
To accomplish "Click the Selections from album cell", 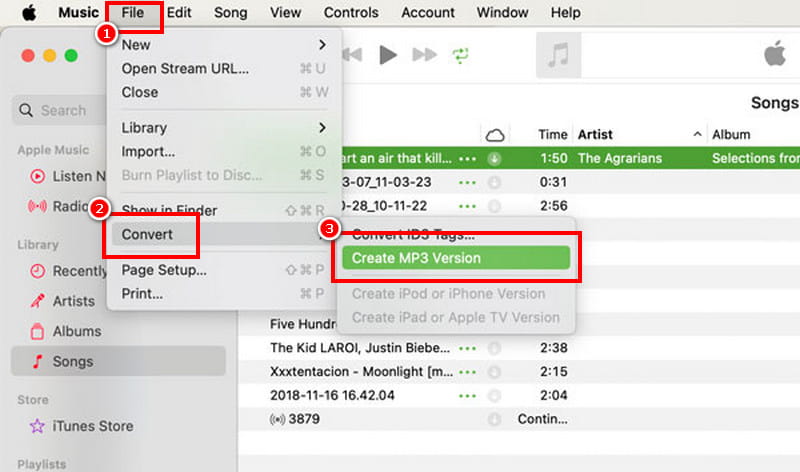I will click(x=756, y=159).
